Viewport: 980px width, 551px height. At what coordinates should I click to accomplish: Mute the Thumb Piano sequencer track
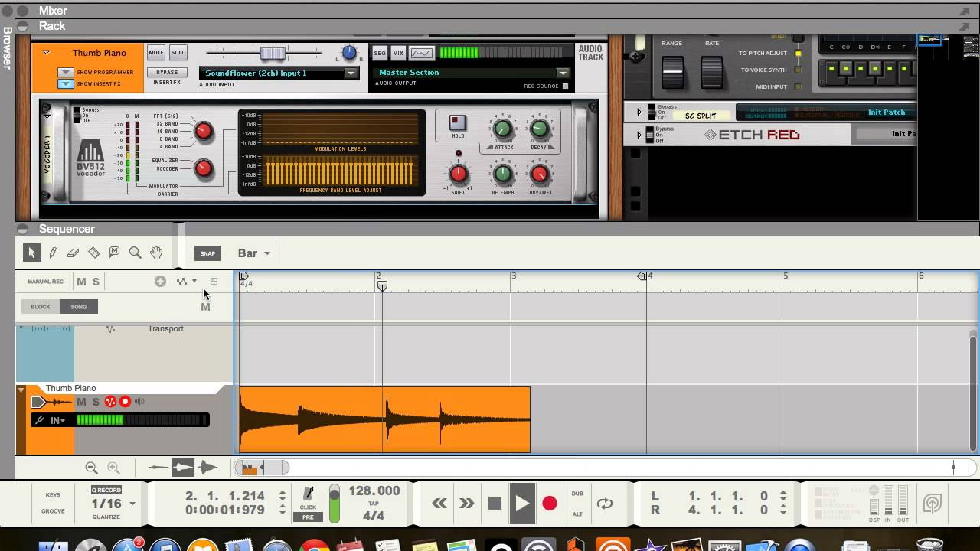pos(81,402)
